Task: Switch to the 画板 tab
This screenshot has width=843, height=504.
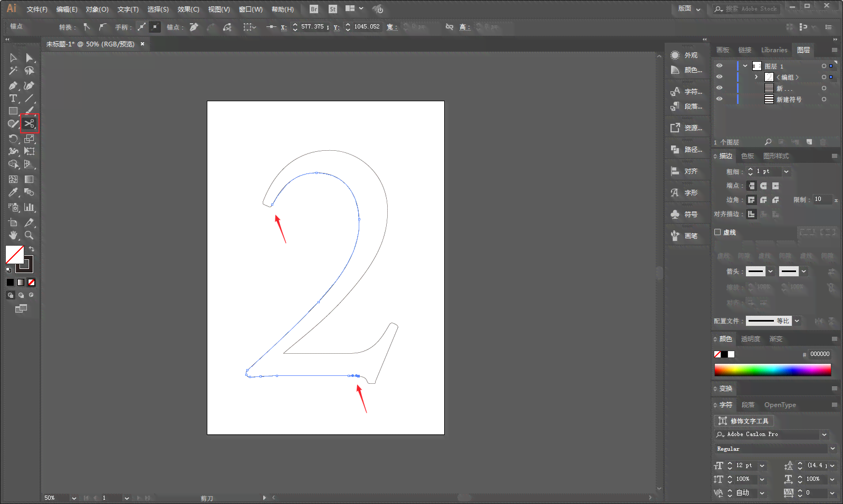Action: tap(723, 50)
